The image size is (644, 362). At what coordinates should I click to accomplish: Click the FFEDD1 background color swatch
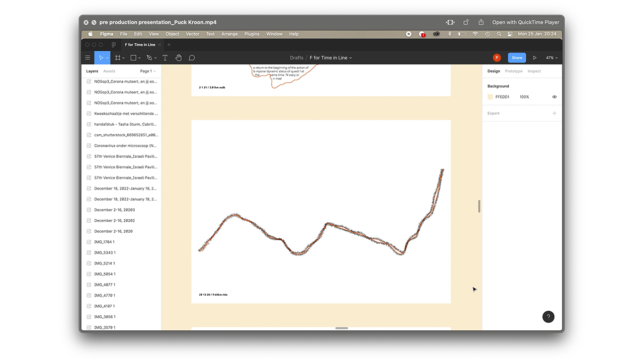coord(490,97)
